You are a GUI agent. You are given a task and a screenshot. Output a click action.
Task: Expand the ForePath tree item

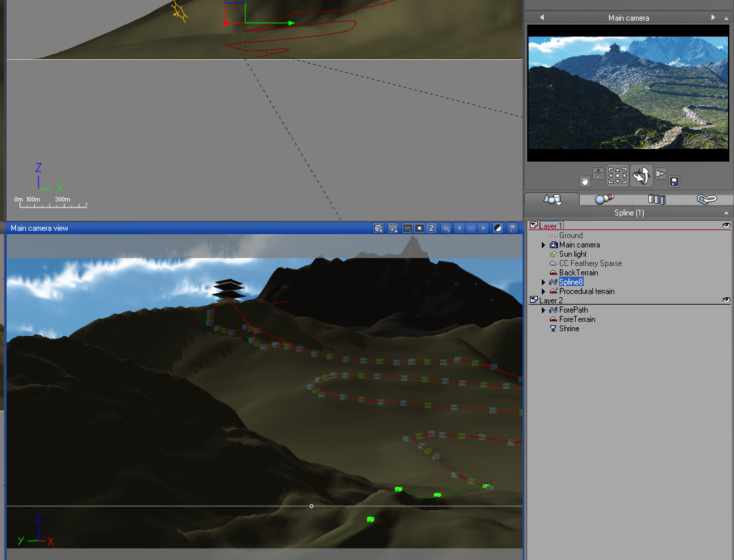(x=543, y=310)
